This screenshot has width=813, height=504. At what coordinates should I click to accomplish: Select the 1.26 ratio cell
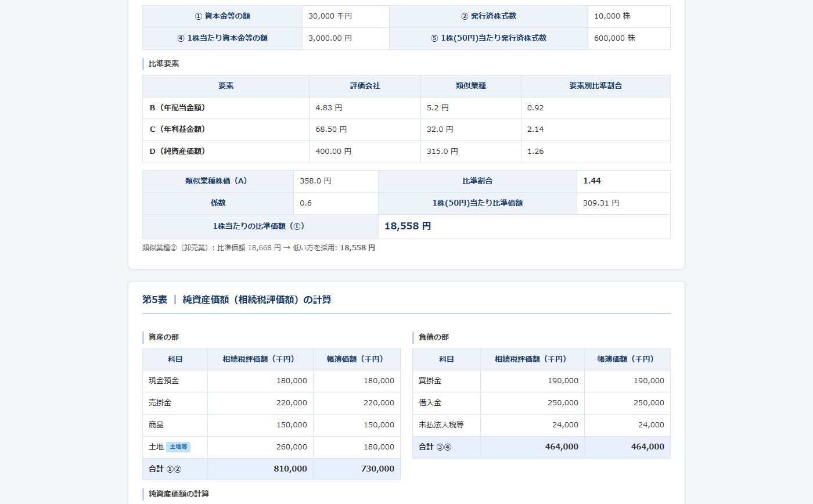coord(596,152)
